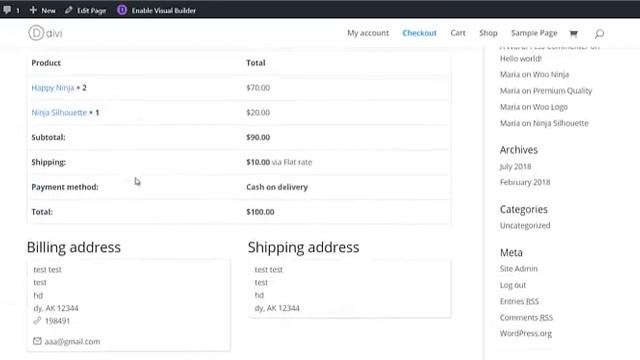Click the 198491 phone number text

[57, 321]
